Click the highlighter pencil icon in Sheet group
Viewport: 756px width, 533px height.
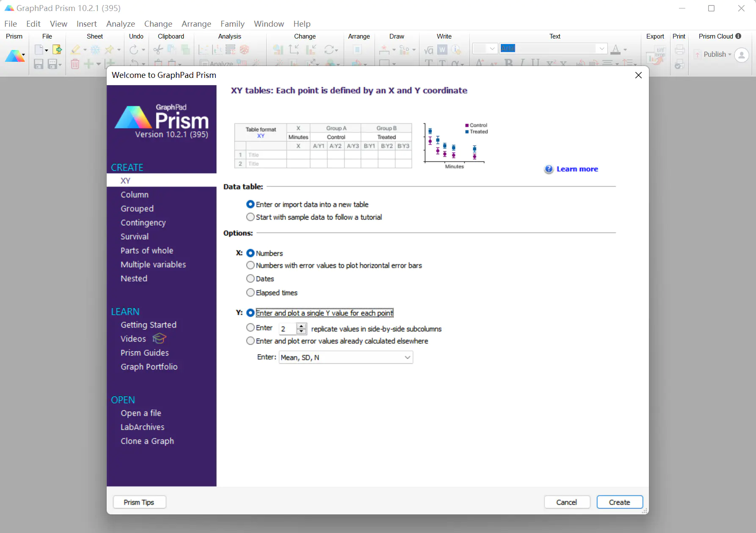tap(76, 50)
